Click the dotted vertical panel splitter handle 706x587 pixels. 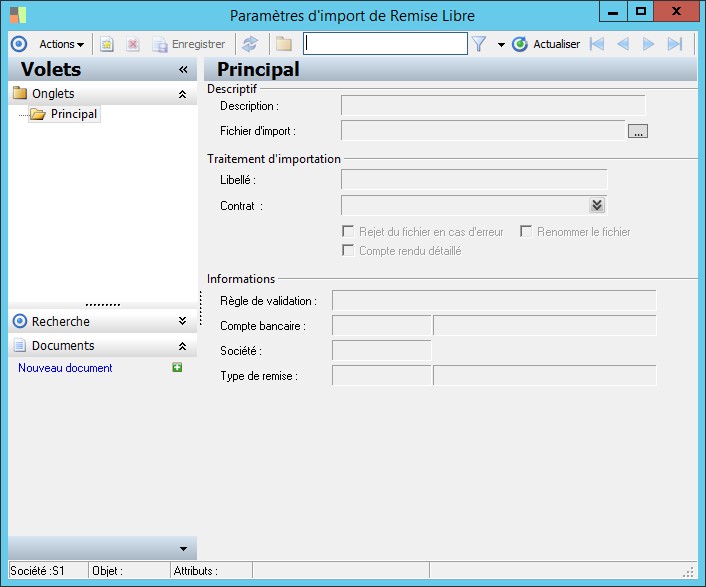tap(200, 308)
